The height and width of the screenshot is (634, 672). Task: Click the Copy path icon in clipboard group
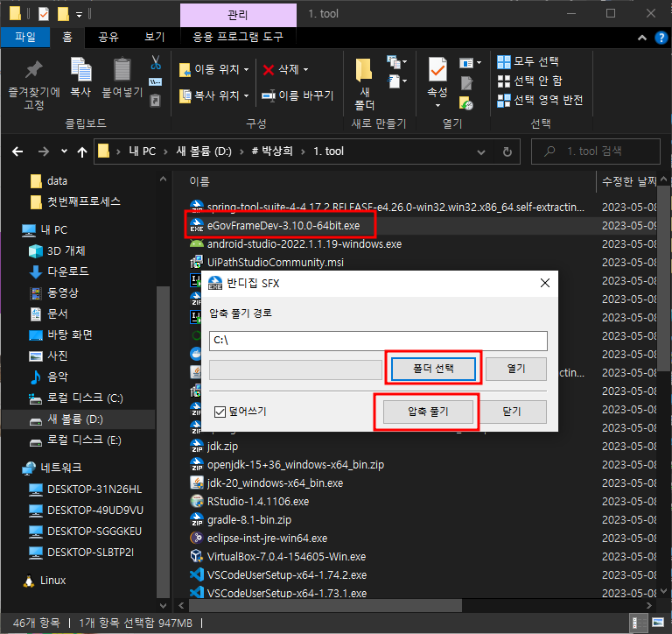155,81
